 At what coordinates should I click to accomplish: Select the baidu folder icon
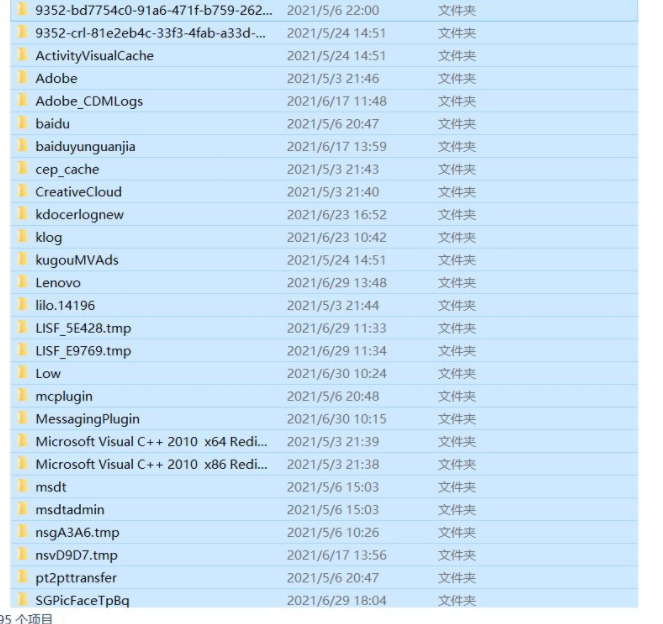click(22, 124)
